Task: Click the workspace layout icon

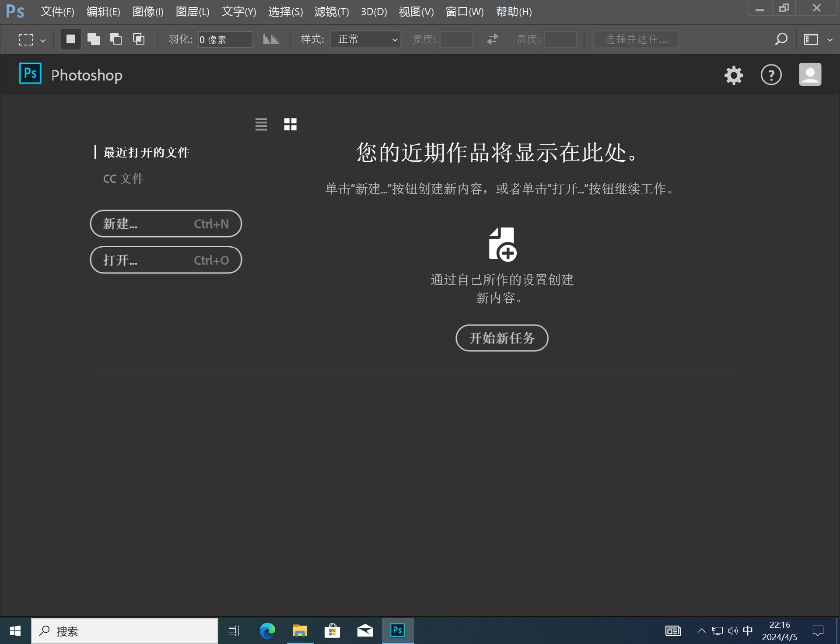Action: [811, 39]
